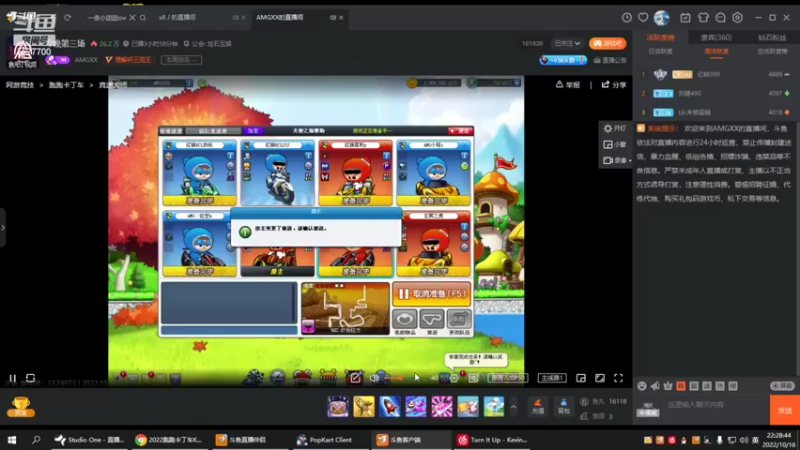Click rank 1 user 亿络999
The height and width of the screenshot is (450, 800).
[708, 74]
